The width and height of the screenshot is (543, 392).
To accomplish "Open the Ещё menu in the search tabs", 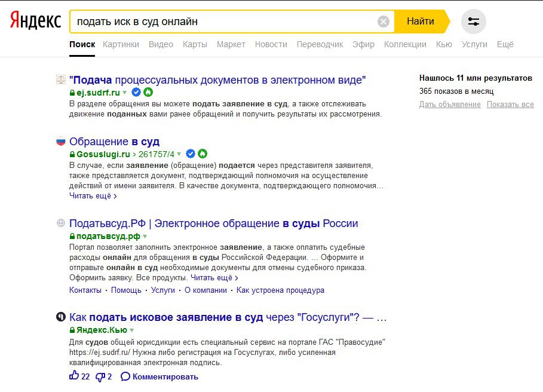I will 505,44.
